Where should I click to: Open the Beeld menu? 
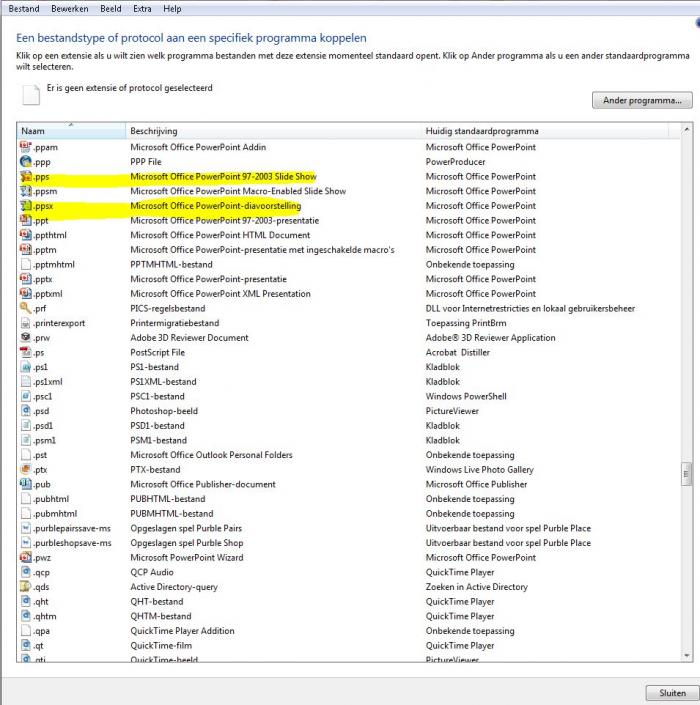point(111,9)
